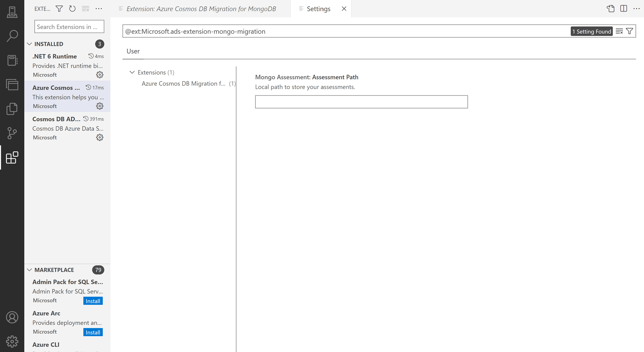Click the Assessment Path text field
This screenshot has height=352, width=644.
click(x=361, y=102)
